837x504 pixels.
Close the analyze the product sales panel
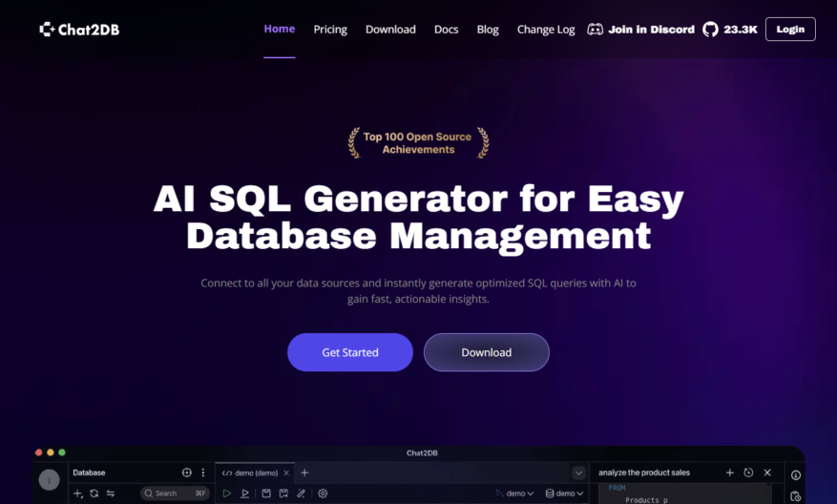coord(767,472)
